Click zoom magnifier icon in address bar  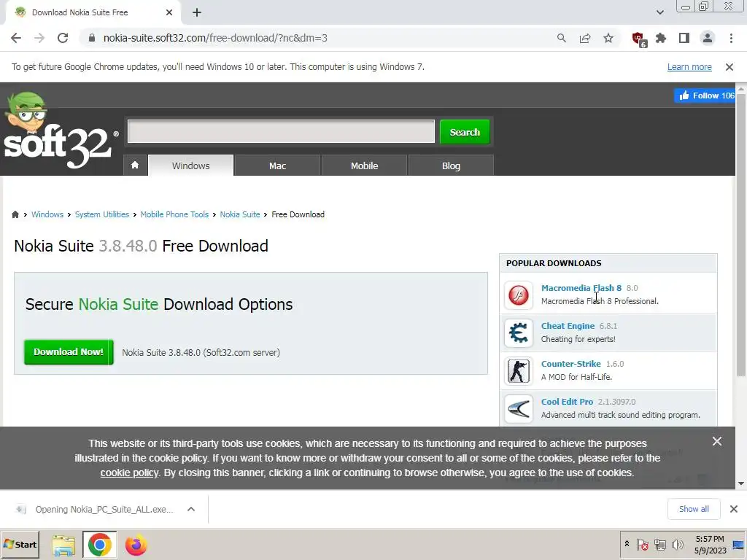click(x=561, y=38)
